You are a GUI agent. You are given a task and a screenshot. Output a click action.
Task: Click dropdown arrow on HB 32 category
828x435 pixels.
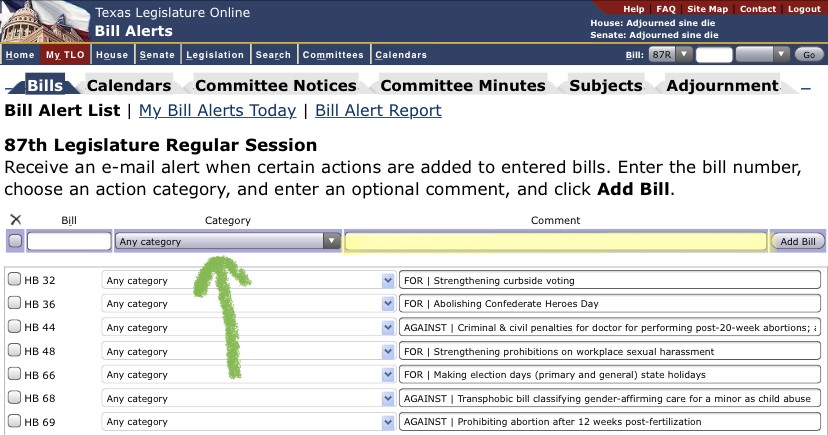tap(388, 280)
